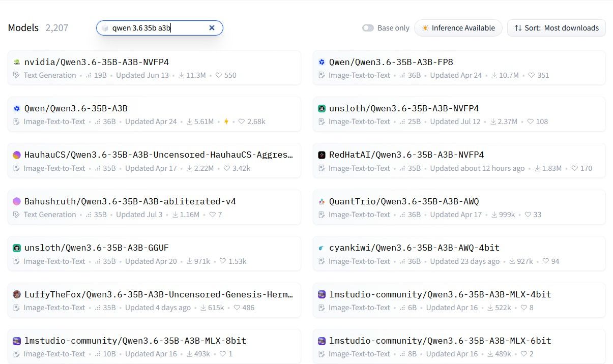
Task: Click lmstudio-community avatar on MLX-4bit card
Action: click(322, 294)
